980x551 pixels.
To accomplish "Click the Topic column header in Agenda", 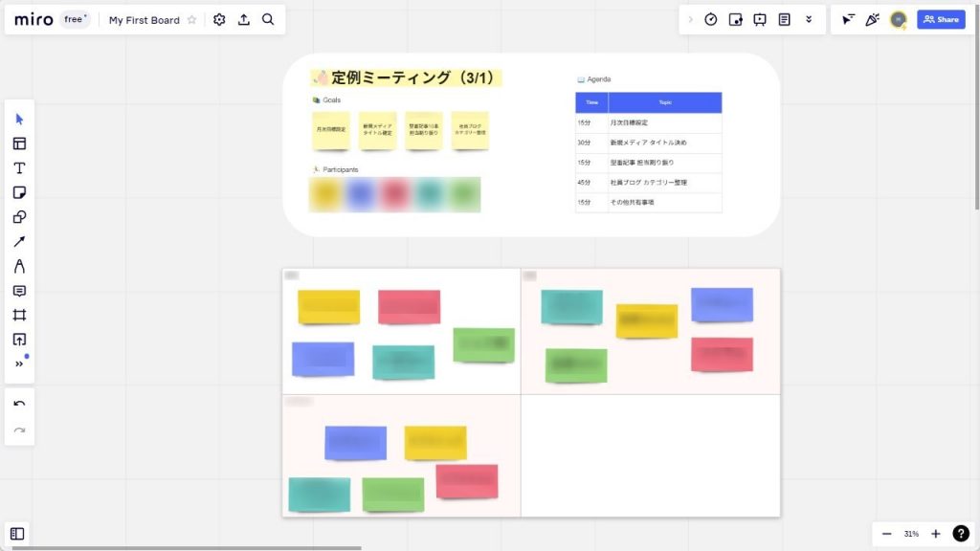I will [x=665, y=102].
